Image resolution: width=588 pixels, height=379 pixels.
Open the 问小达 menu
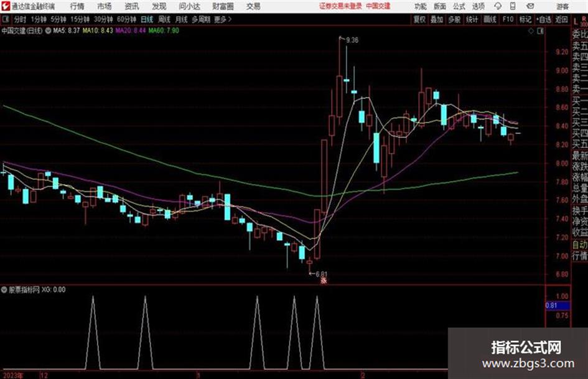(x=189, y=6)
